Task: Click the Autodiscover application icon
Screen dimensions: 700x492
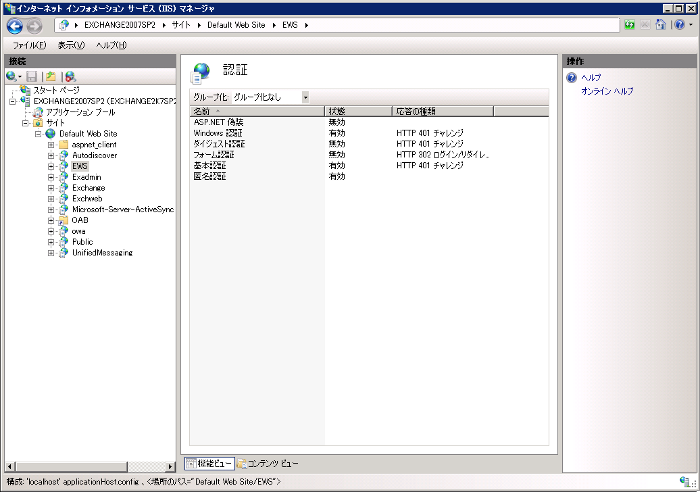Action: pos(63,155)
